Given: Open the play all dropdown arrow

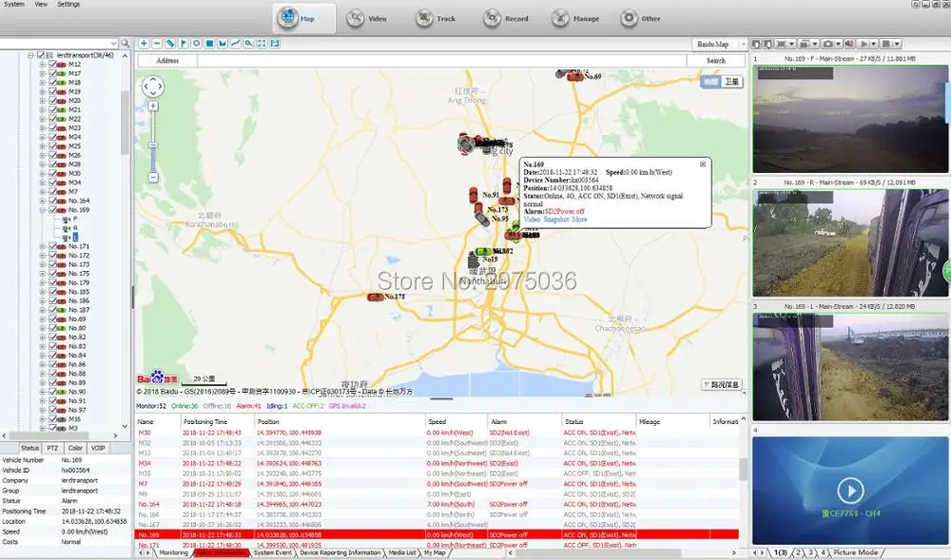Looking at the screenshot, I should 874,44.
